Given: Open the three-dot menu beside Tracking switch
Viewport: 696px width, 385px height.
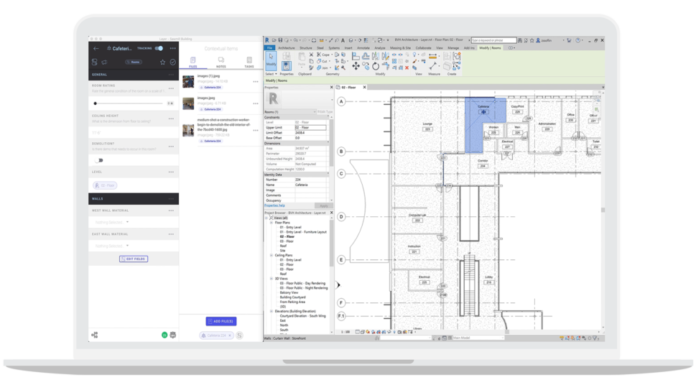Looking at the screenshot, I should pos(173,48).
